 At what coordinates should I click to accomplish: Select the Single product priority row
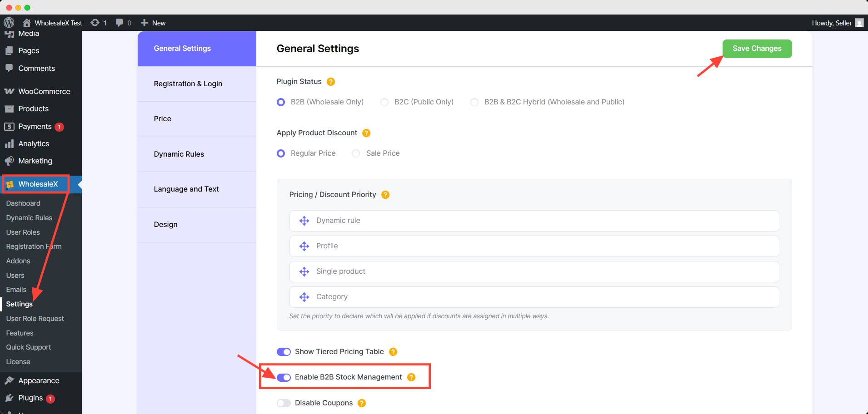pyautogui.click(x=534, y=271)
